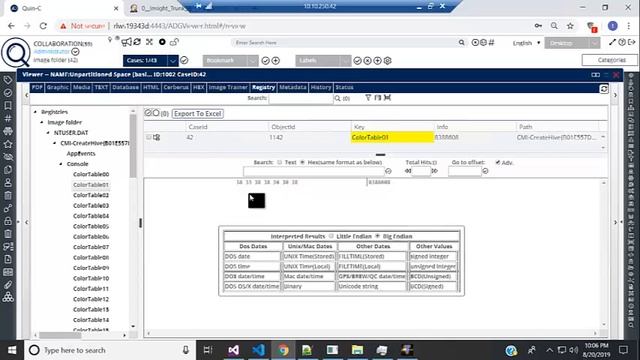Viewport: 640px width, 360px height.
Task: Click the plus icon beside Bookmark dropdown
Action: 276,61
